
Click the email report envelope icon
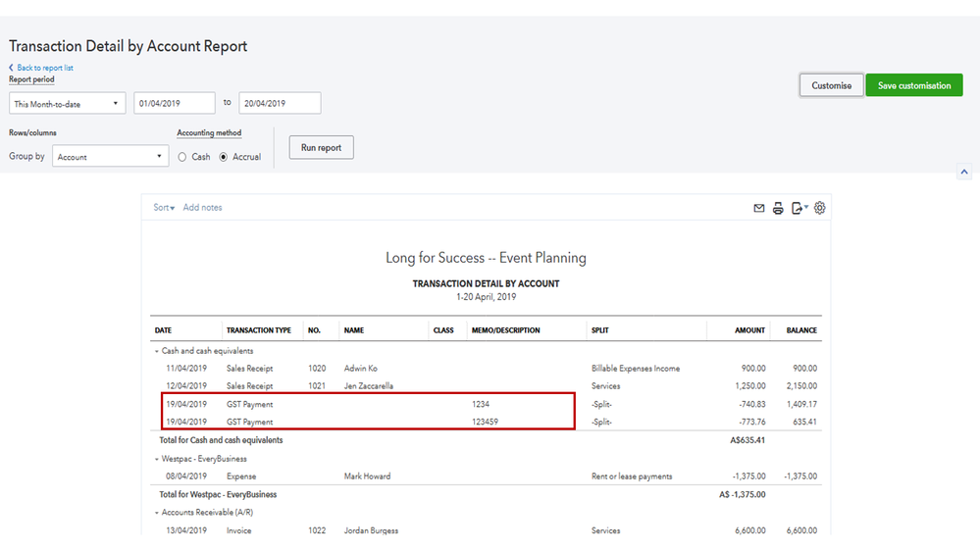click(758, 208)
